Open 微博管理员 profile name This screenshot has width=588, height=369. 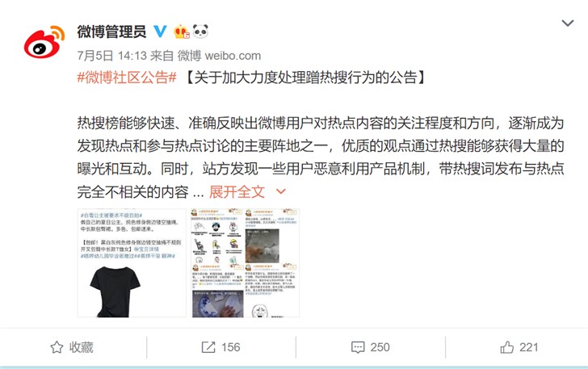click(x=111, y=31)
